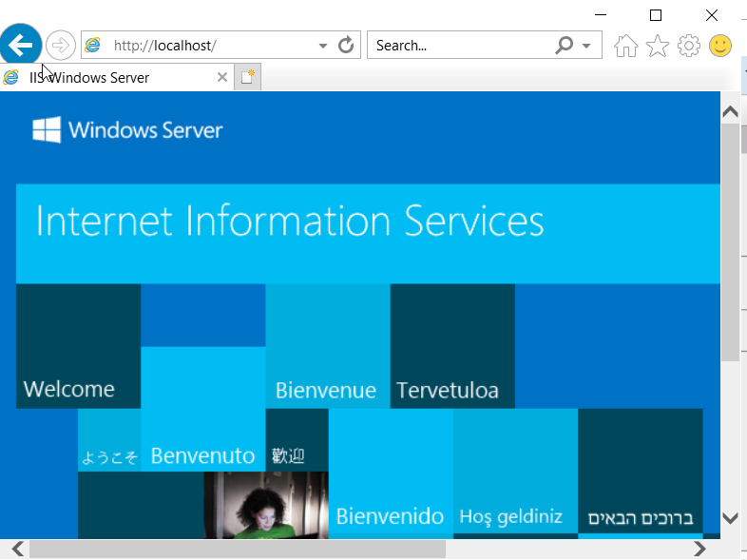Image resolution: width=747 pixels, height=560 pixels.
Task: Click the Bienvenue tile
Action: [x=327, y=346]
